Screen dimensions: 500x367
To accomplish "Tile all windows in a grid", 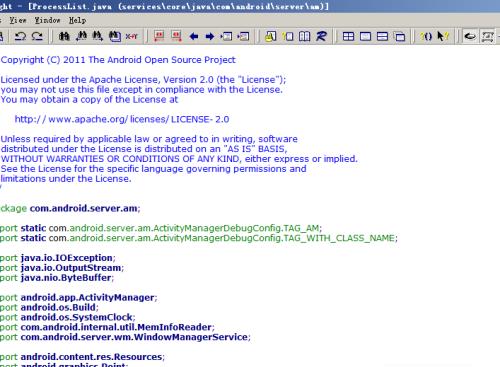I will click(x=349, y=36).
